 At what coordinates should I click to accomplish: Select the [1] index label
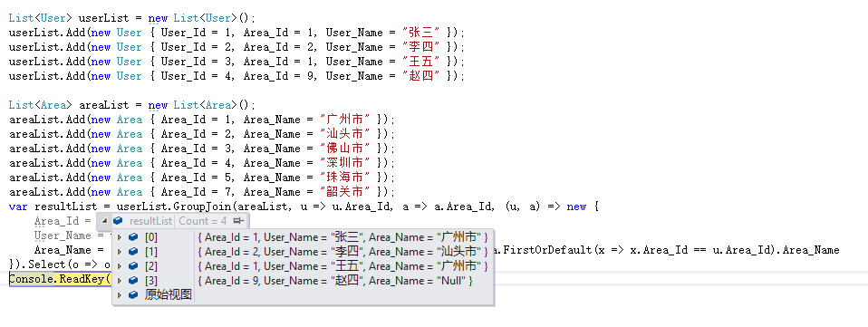click(x=151, y=252)
